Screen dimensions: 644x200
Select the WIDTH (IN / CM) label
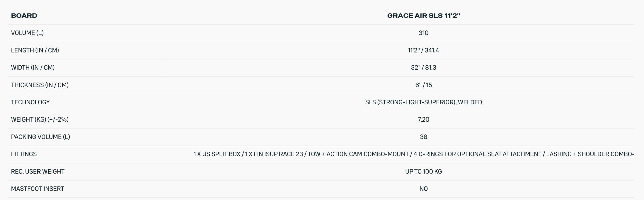[x=33, y=68]
